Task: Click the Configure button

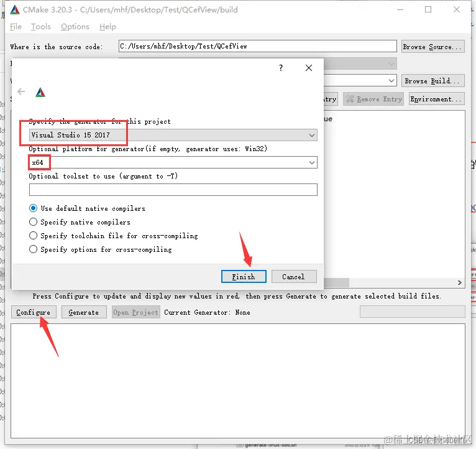Action: pos(34,312)
